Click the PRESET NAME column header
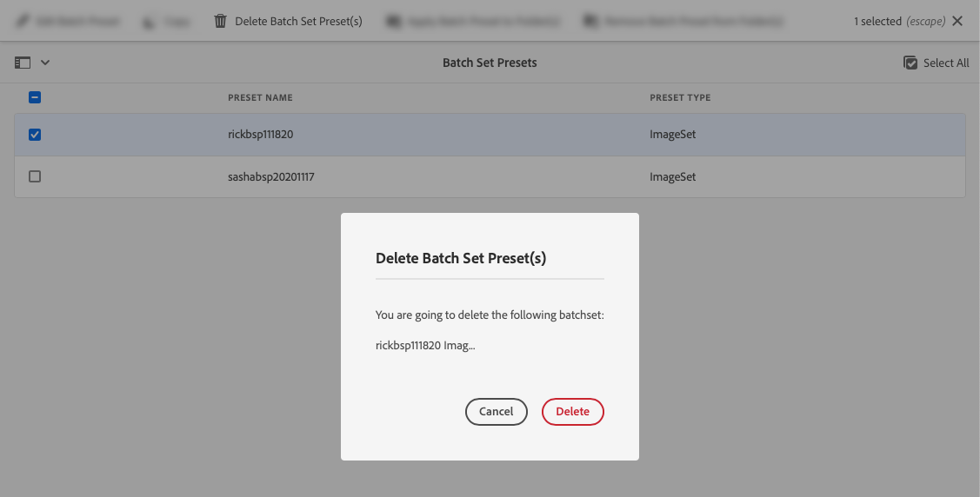The image size is (980, 497). point(260,97)
